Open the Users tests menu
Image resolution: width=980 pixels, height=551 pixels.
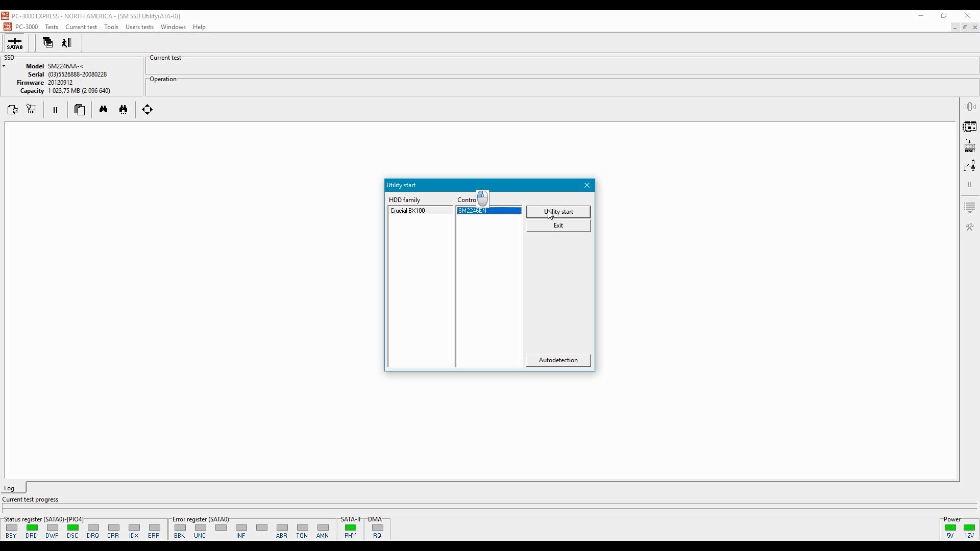(139, 27)
